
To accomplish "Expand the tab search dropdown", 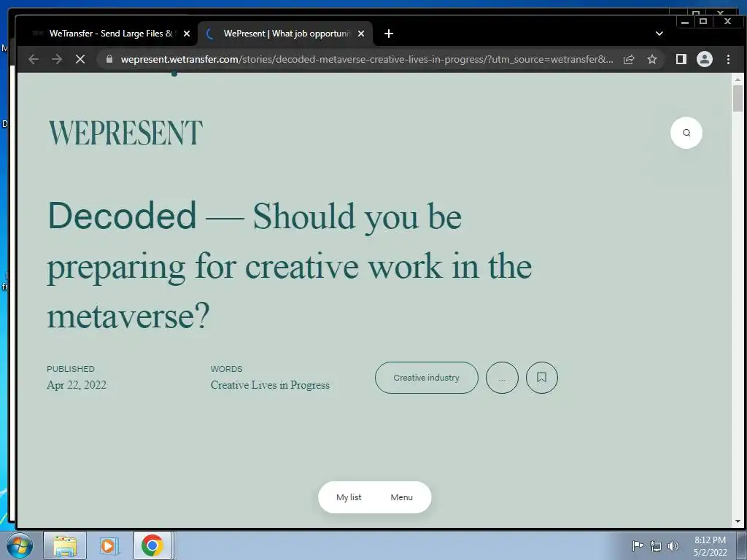I will (659, 34).
